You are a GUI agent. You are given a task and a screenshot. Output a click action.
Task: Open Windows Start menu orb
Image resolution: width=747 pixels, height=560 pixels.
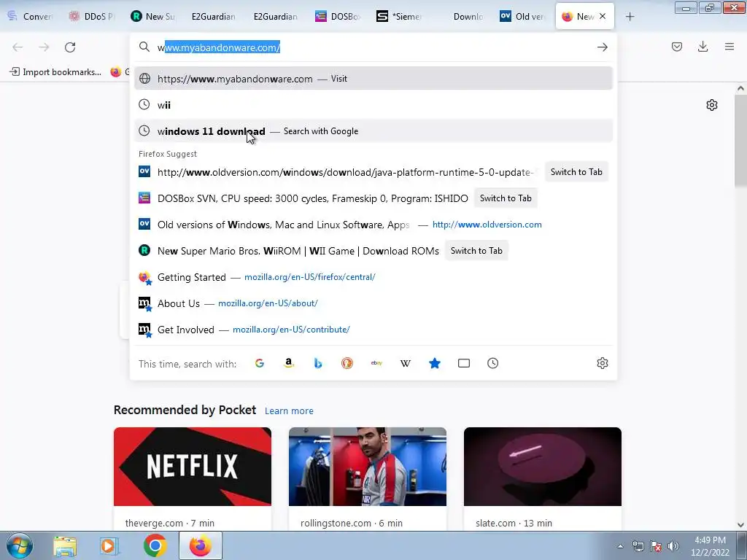(20, 545)
